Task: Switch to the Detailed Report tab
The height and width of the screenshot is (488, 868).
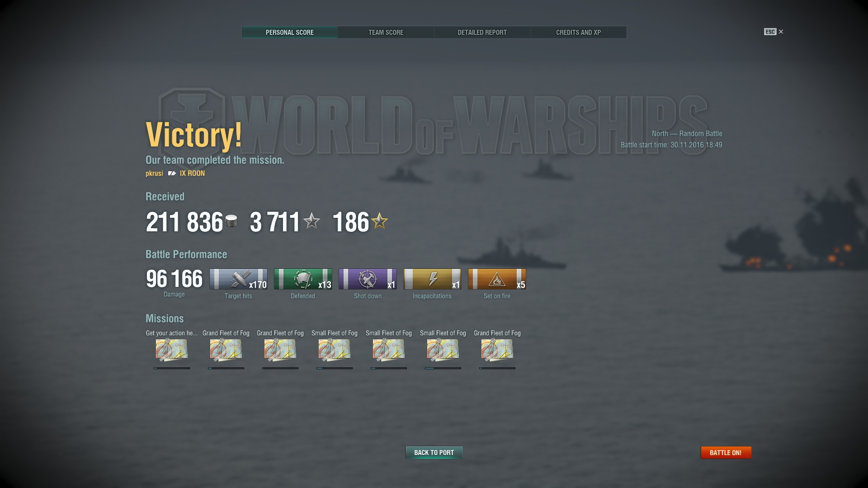Action: [x=482, y=33]
